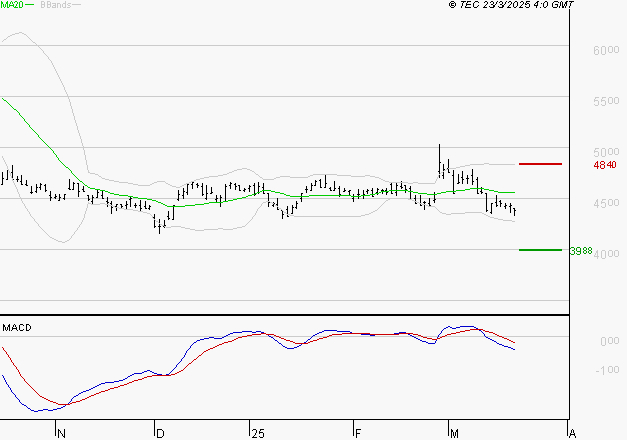Select the N month marker on time axis
Image resolution: width=627 pixels, height=440 pixels.
[x=61, y=433]
